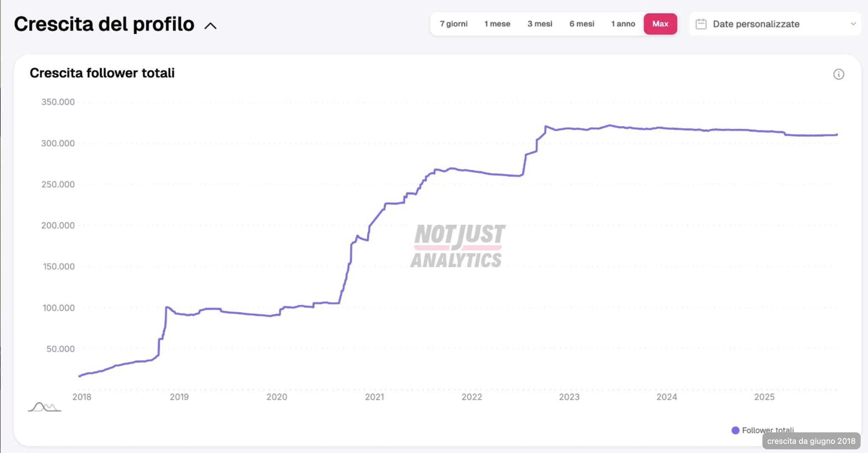Image resolution: width=868 pixels, height=453 pixels.
Task: Click the 350.000 value on the y-axis
Action: [58, 101]
